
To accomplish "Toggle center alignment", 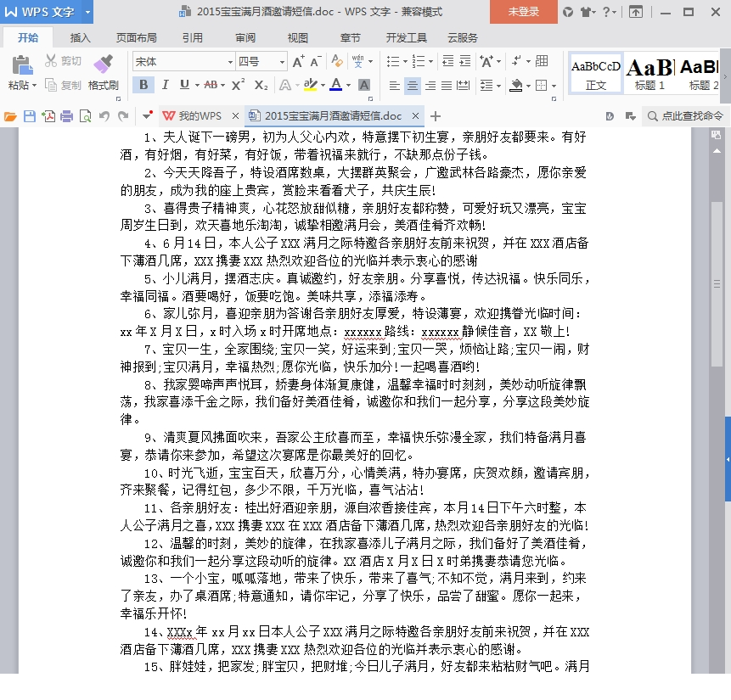I will (412, 86).
